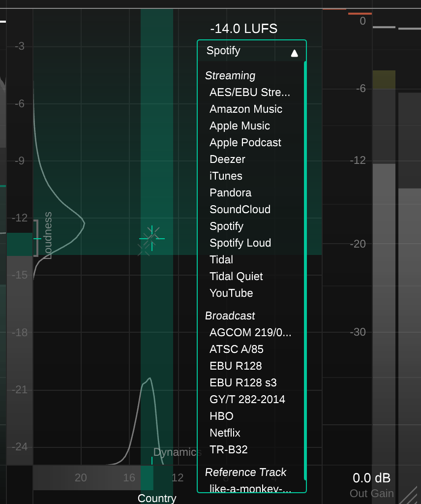Select AGCOM 219/0... broadcast standard
Screen dimensions: 421x504
pos(250,332)
